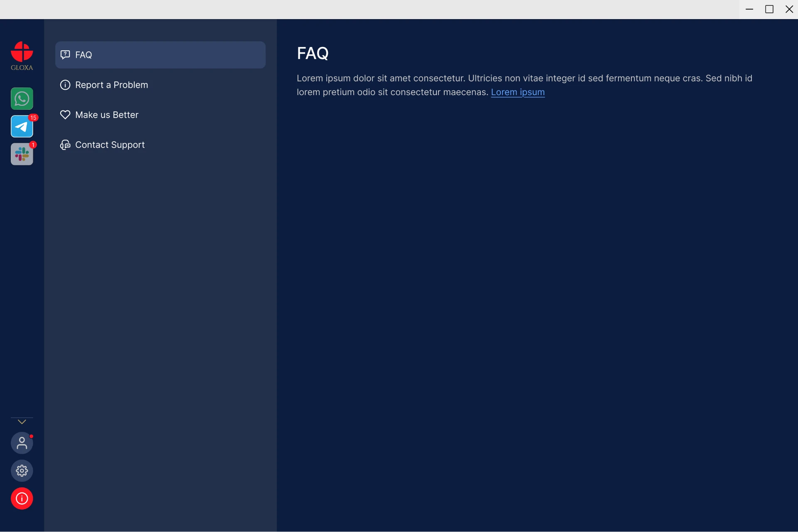Open the Gloxa logo home
Viewport: 798px width, 532px height.
coord(22,56)
